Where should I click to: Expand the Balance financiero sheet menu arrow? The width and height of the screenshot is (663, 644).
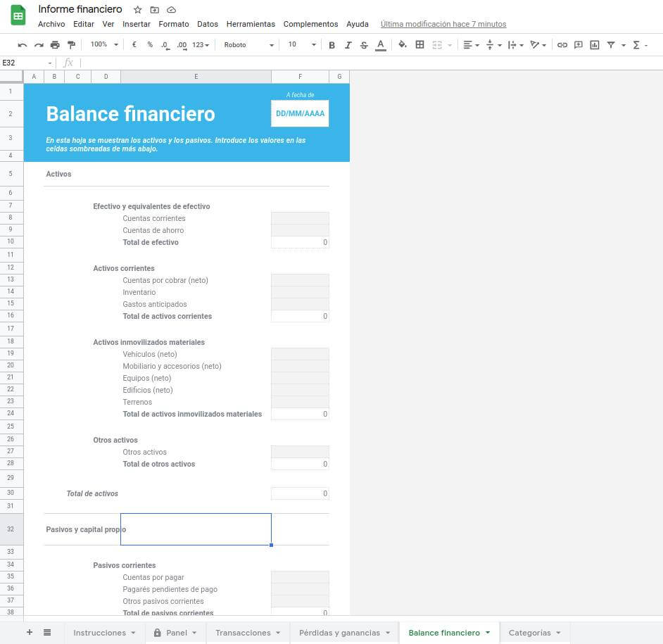point(486,632)
